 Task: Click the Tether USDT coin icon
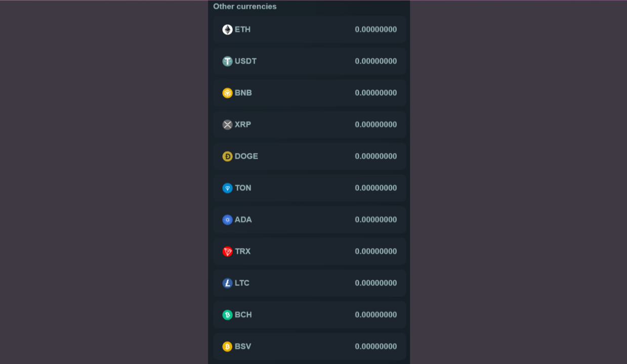pos(227,61)
